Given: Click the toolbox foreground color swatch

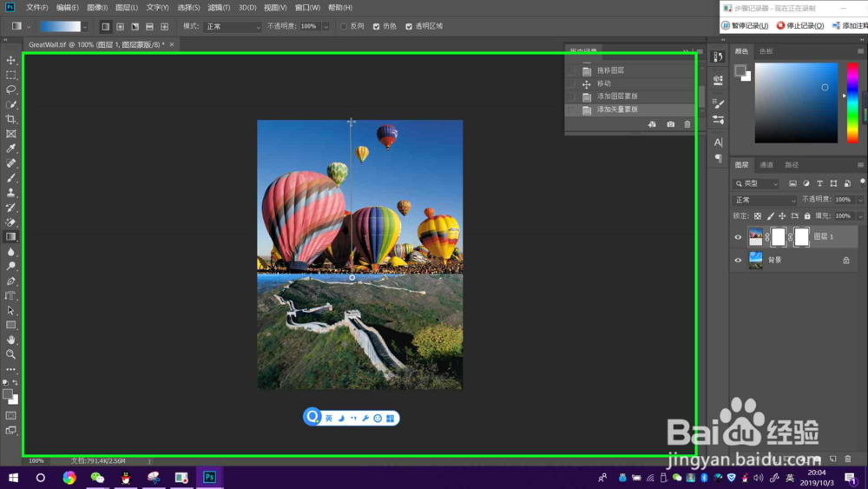Looking at the screenshot, I should [7, 394].
